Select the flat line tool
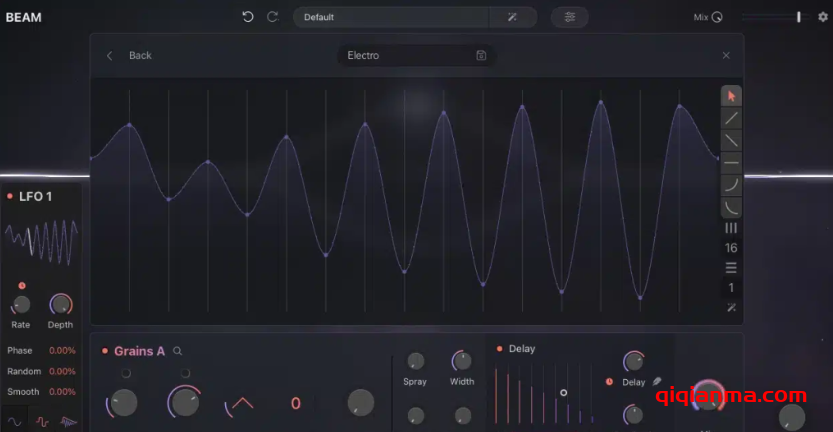Viewport: 833px width, 432px height. click(x=731, y=163)
